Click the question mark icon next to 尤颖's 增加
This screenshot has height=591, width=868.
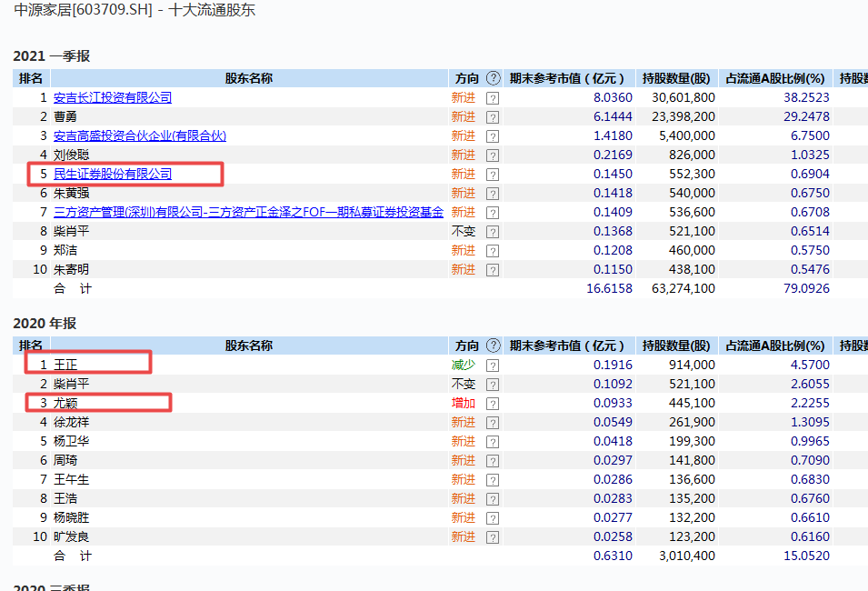click(493, 404)
